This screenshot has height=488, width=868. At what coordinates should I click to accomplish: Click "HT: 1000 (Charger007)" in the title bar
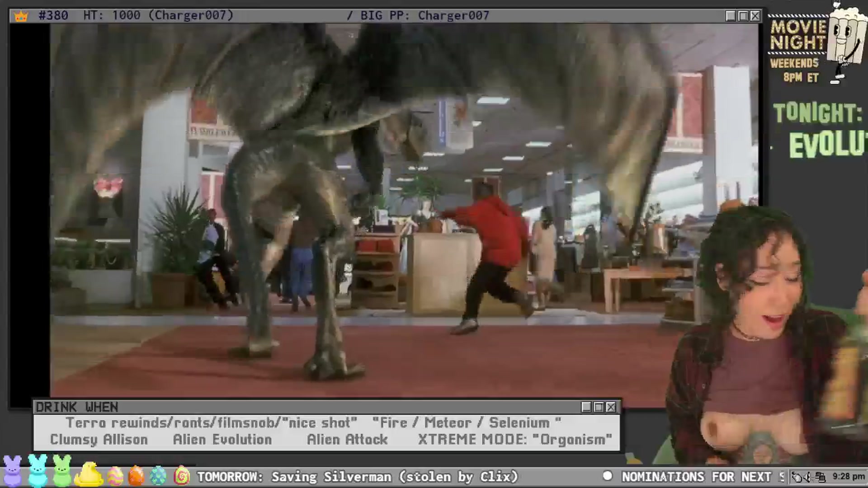click(x=158, y=15)
